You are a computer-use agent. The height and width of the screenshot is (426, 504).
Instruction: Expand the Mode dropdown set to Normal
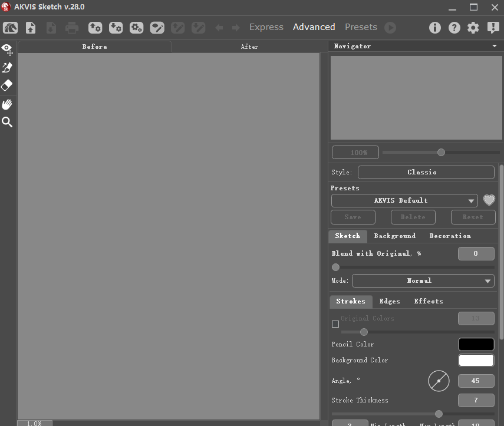tap(423, 281)
